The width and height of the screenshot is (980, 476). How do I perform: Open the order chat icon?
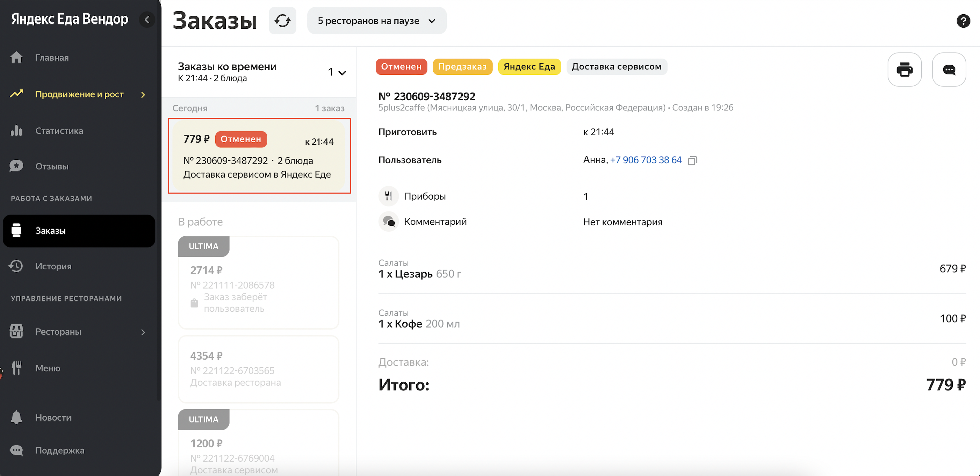(949, 70)
